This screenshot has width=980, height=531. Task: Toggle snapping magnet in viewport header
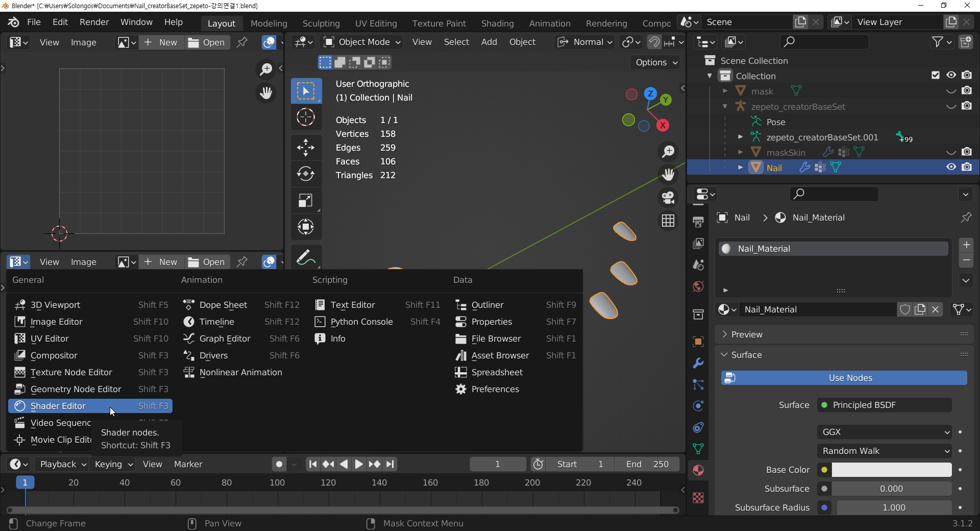click(x=654, y=42)
